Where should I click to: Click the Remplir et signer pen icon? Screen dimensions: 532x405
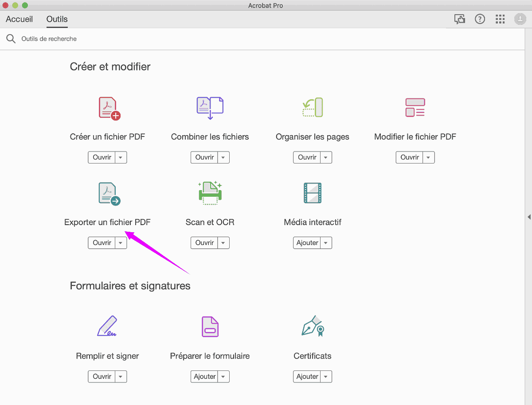click(x=107, y=326)
